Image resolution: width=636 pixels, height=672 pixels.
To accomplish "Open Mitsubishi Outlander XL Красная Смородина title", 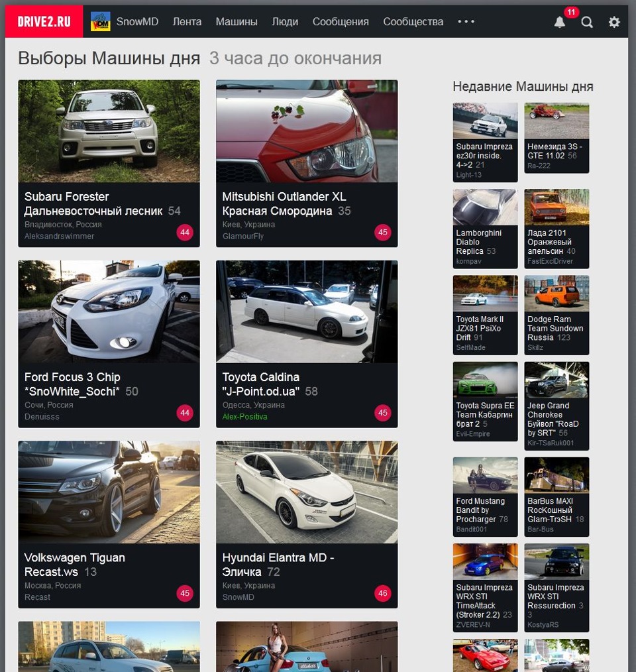I will tap(284, 203).
